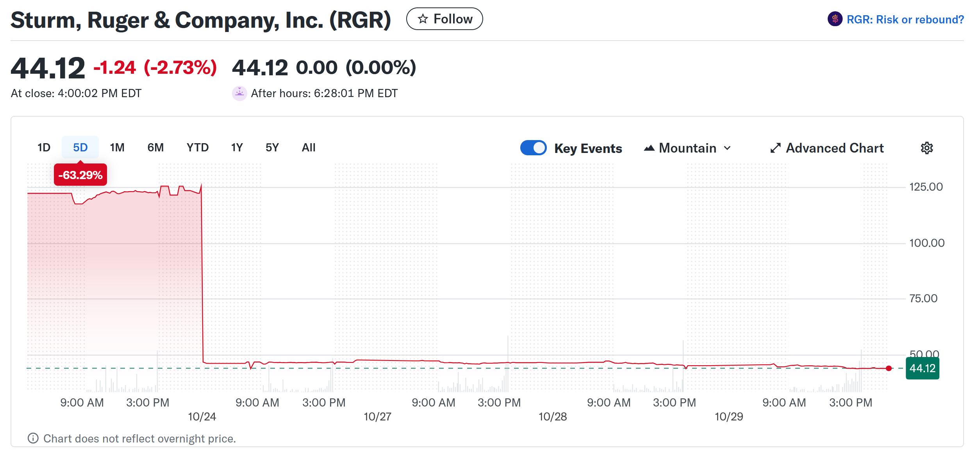This screenshot has height=453, width=980.
Task: Click the info icon near chart disclaimer
Action: tap(33, 438)
